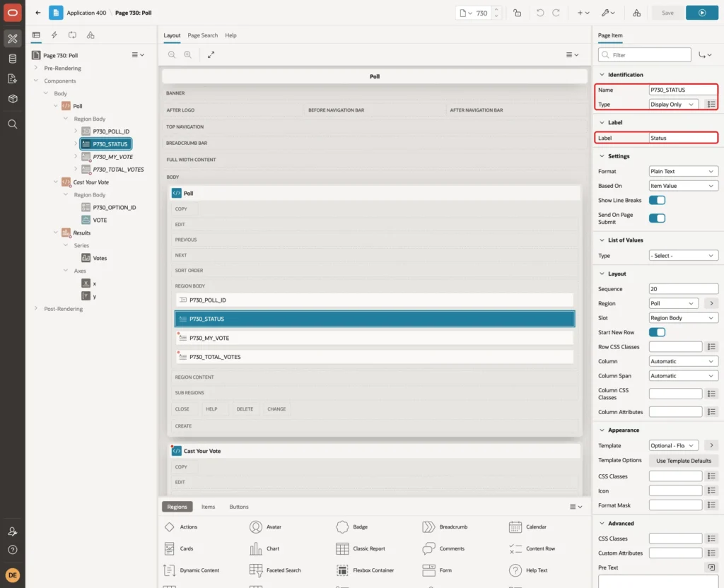The image size is (724, 588).
Task: Collapse the Appearance section
Action: click(602, 430)
